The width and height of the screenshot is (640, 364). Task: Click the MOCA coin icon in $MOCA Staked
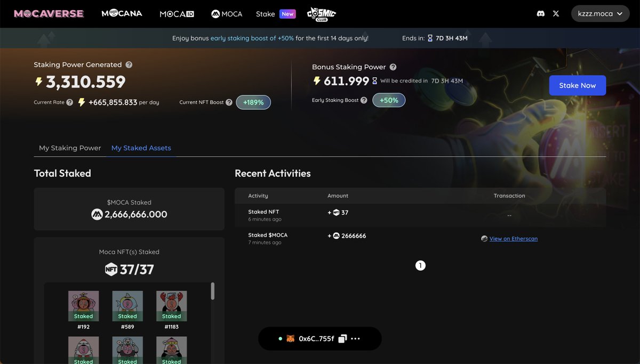[97, 214]
